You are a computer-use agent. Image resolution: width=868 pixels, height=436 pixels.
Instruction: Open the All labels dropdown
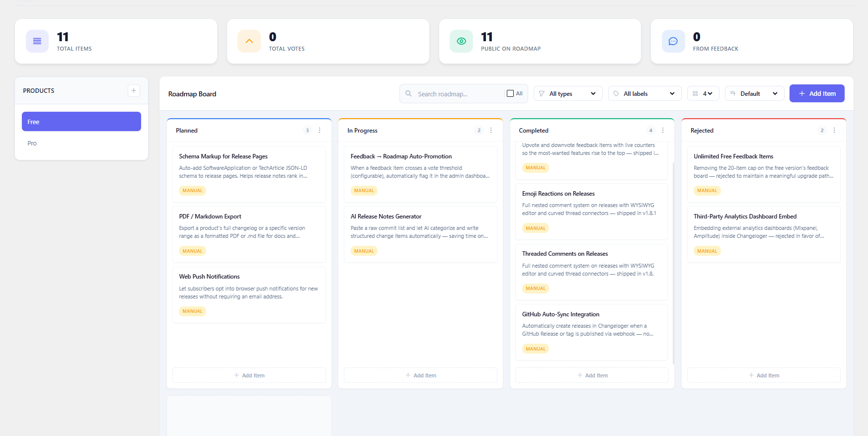(644, 93)
